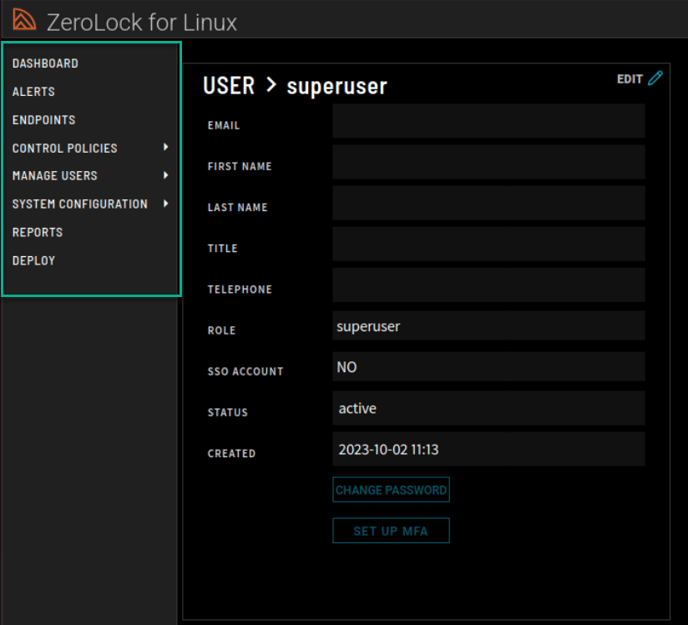688x625 pixels.
Task: Click the EMAIL label
Action: click(224, 126)
